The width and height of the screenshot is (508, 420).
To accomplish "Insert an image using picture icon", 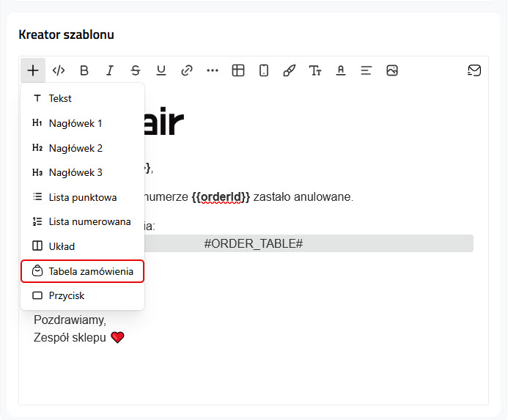I will [x=392, y=70].
